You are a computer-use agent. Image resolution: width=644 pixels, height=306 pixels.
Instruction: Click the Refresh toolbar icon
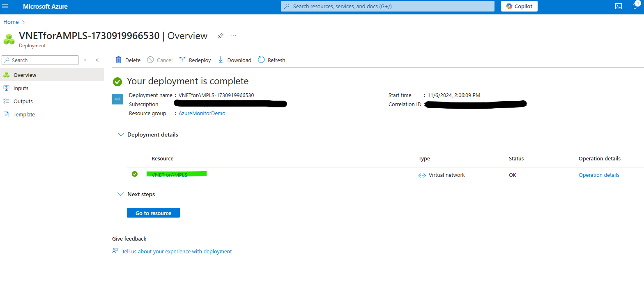click(261, 60)
